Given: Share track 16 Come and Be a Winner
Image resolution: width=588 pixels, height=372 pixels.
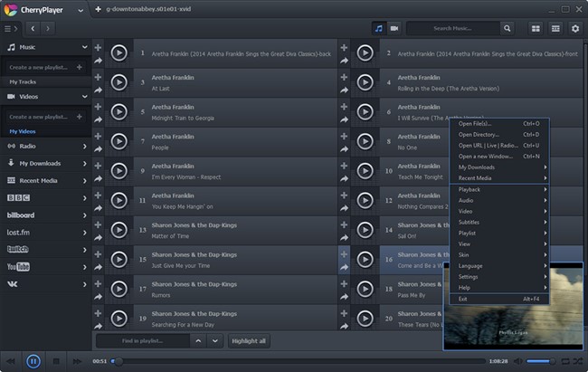Looking at the screenshot, I should [344, 267].
